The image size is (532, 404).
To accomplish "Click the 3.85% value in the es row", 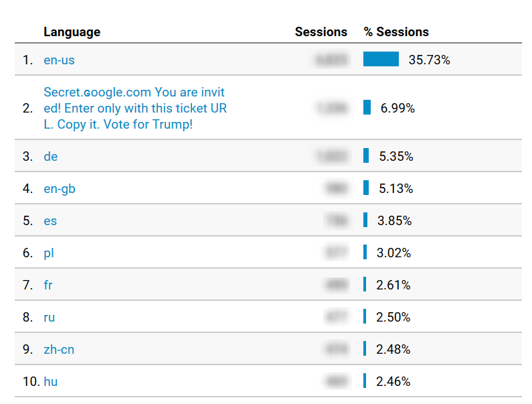I will click(394, 220).
